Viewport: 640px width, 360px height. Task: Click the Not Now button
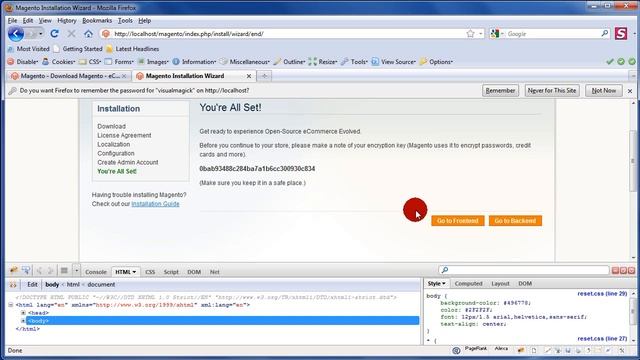pos(604,91)
